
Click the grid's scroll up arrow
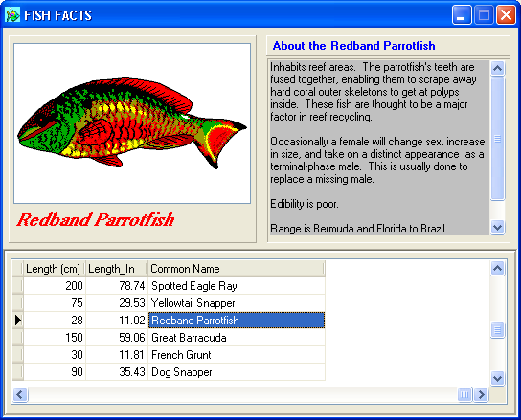click(x=497, y=268)
